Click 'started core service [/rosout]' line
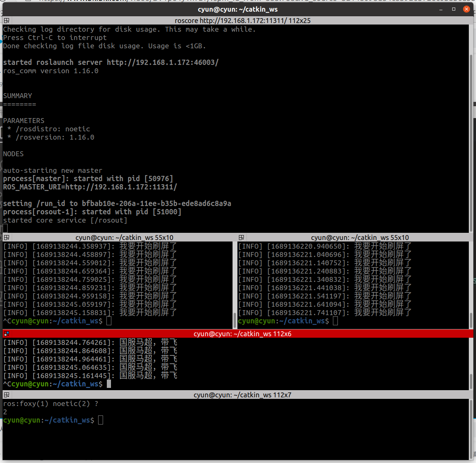Viewport: 476px width, 463px height. click(65, 220)
